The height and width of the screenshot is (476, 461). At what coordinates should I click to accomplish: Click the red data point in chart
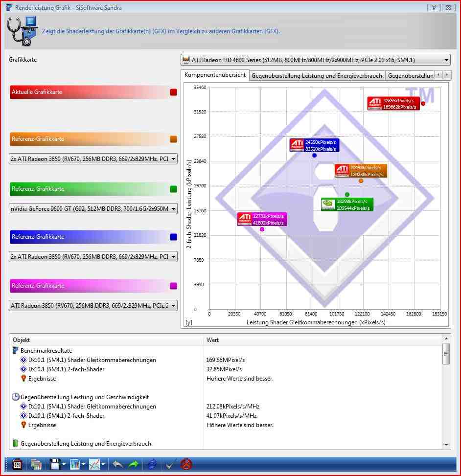point(423,104)
